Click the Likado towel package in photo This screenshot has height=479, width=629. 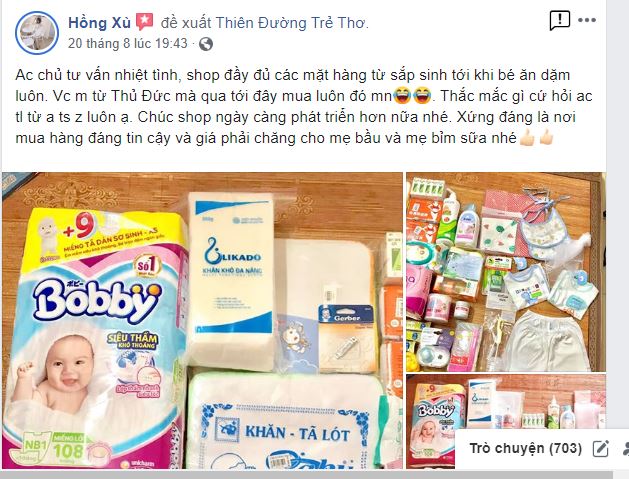coord(231,280)
